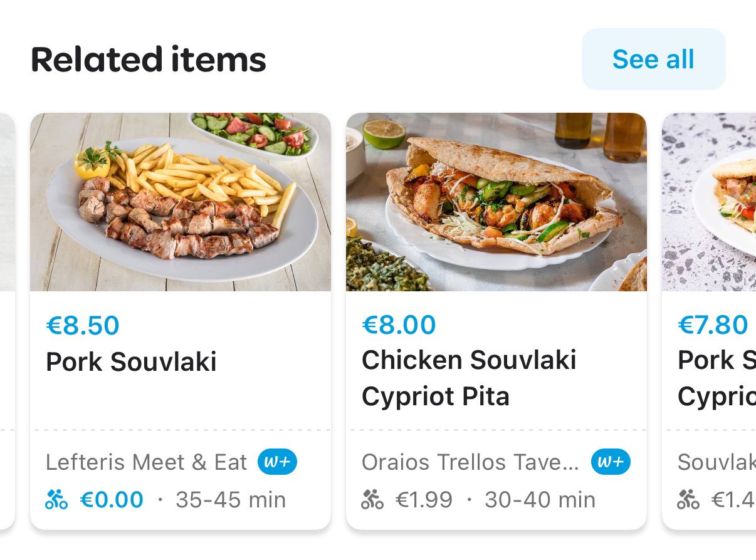Screen dimensions: 756x560
Task: Tap the See all button
Action: 653,60
